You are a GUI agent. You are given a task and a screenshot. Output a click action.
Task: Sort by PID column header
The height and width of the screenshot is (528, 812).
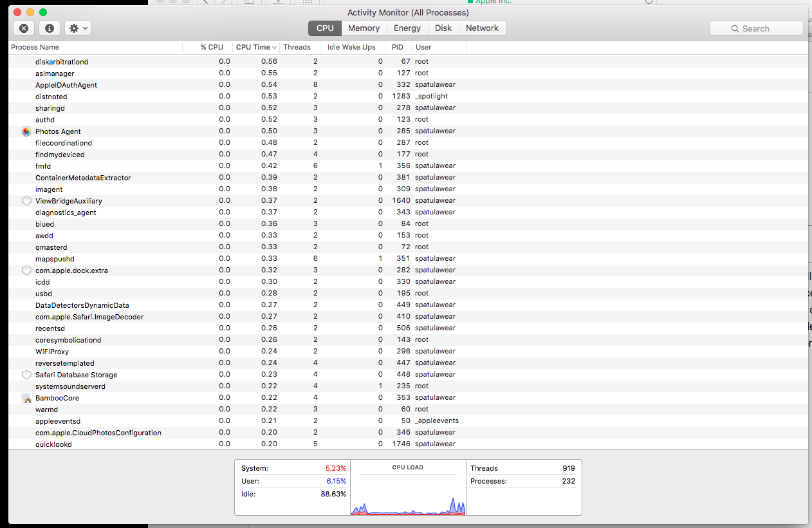point(399,47)
